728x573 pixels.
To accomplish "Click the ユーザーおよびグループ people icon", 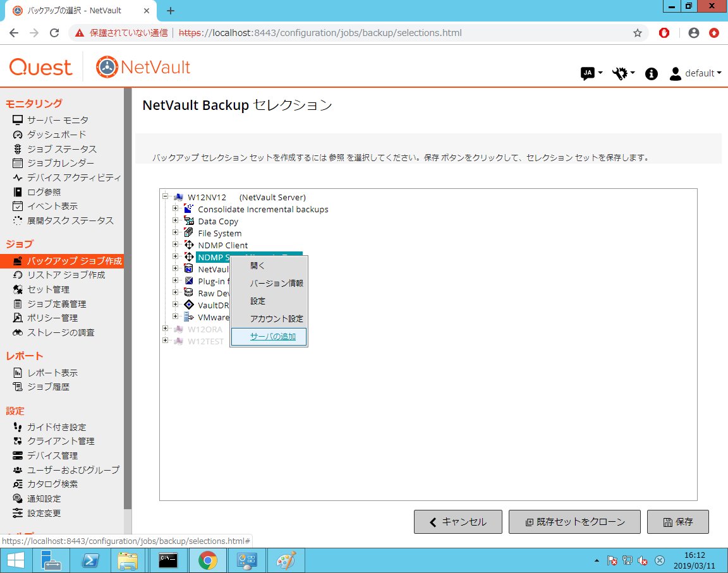I will tap(18, 469).
